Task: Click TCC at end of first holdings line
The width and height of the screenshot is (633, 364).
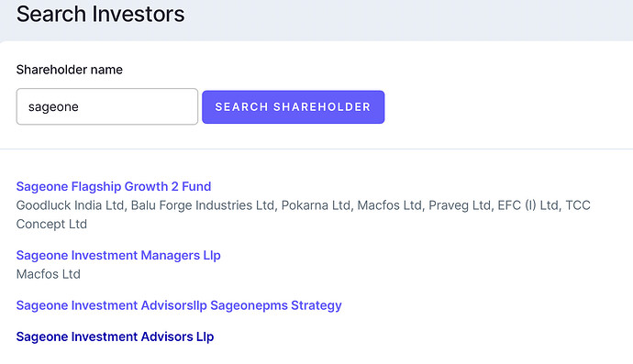Action: pos(578,205)
